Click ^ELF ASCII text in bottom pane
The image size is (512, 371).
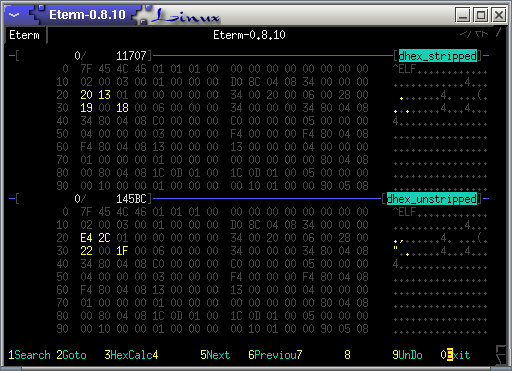coord(404,212)
